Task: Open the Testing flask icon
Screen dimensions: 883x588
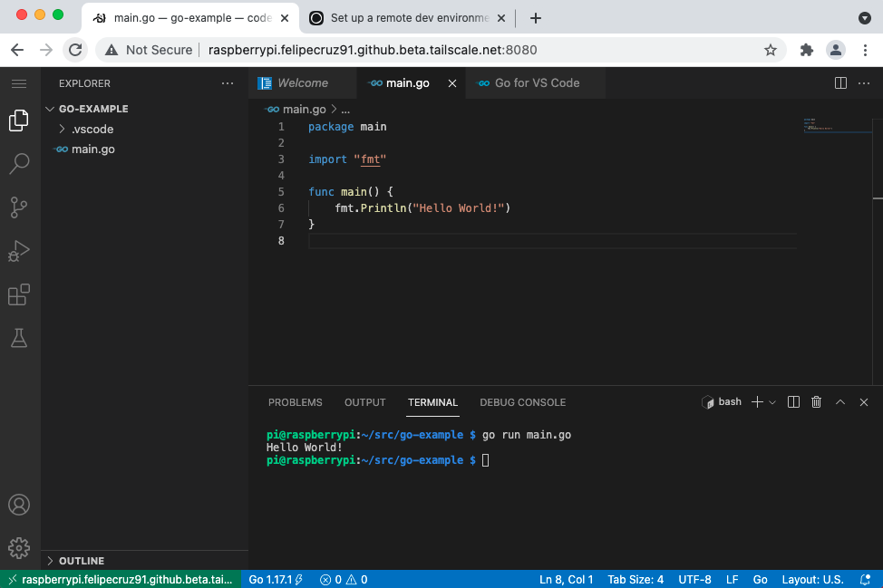Action: click(19, 338)
